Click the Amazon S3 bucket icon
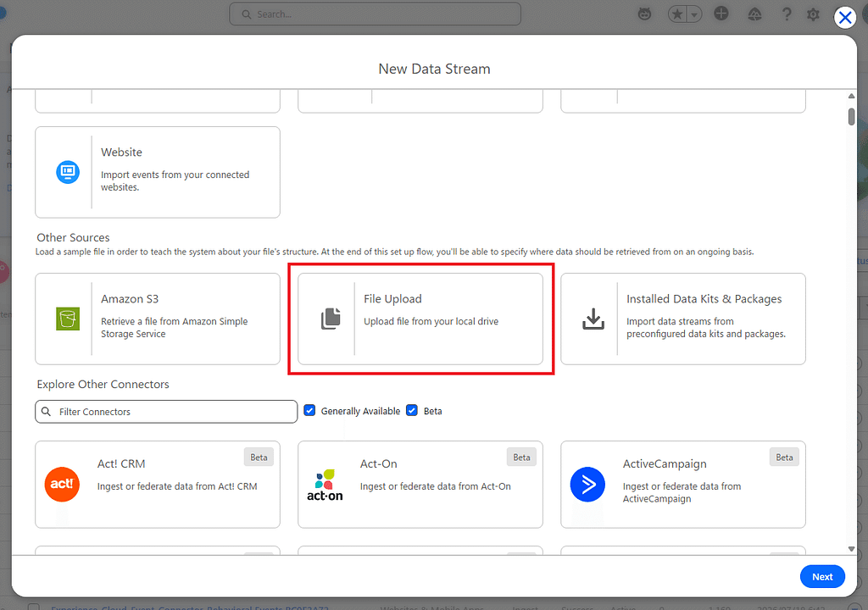This screenshot has width=868, height=610. (68, 319)
